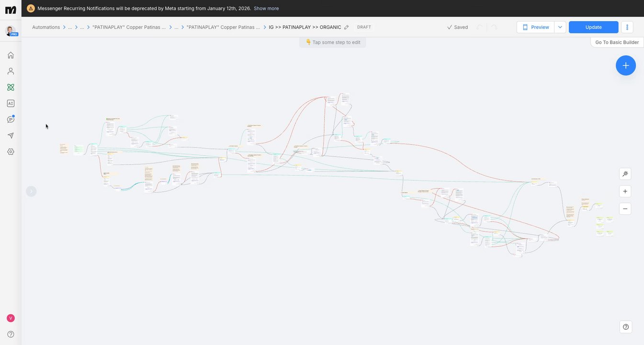
Task: Zoom out of the canvas
Action: pos(625,209)
